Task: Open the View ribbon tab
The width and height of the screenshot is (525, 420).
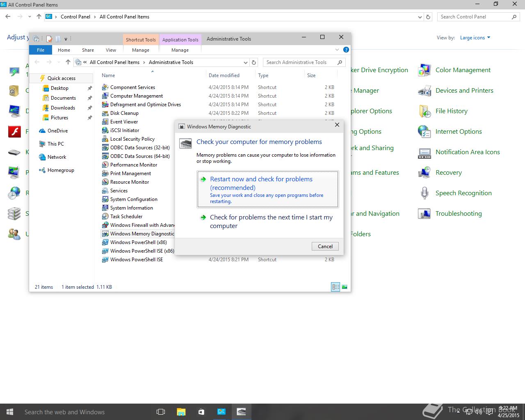Action: pyautogui.click(x=111, y=50)
